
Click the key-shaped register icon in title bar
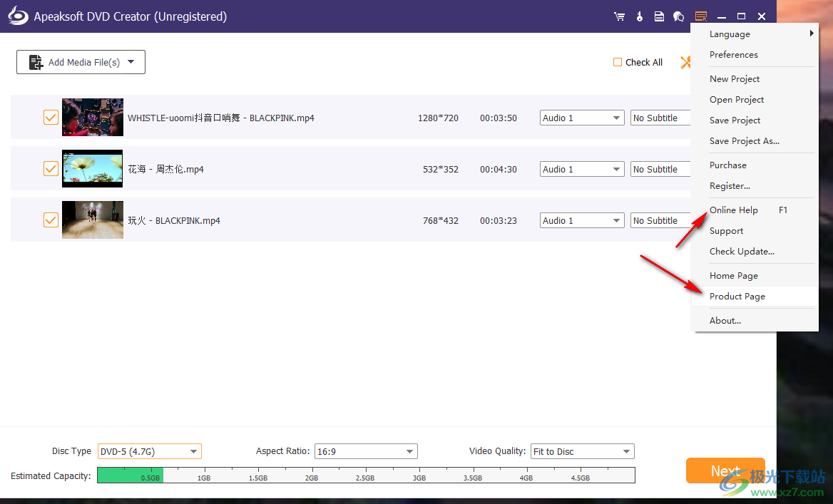click(x=640, y=16)
